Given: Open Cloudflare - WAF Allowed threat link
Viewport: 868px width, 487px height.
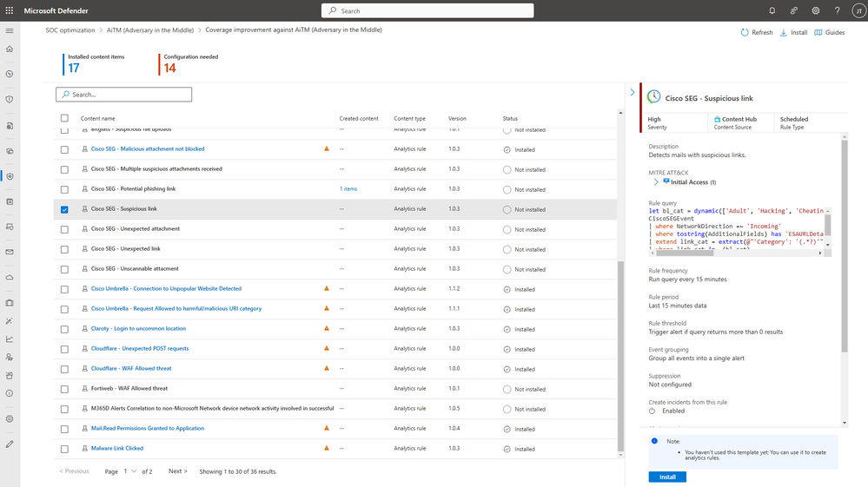Looking at the screenshot, I should (x=131, y=368).
